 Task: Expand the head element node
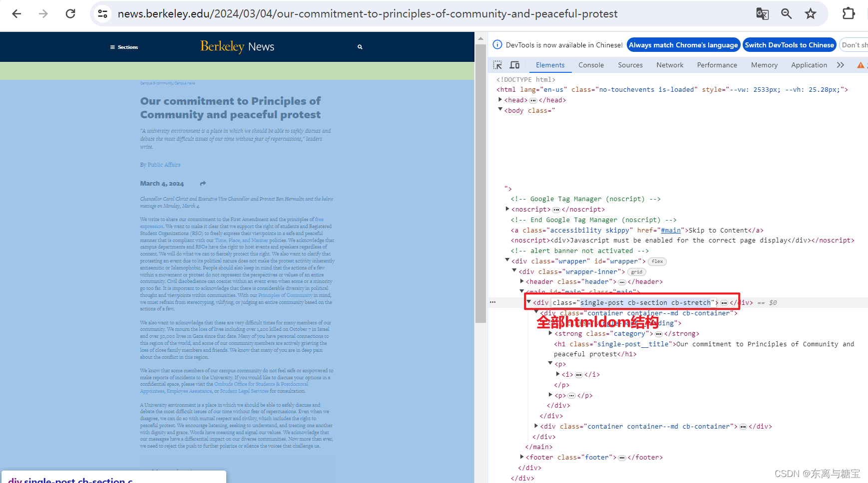[x=500, y=100]
